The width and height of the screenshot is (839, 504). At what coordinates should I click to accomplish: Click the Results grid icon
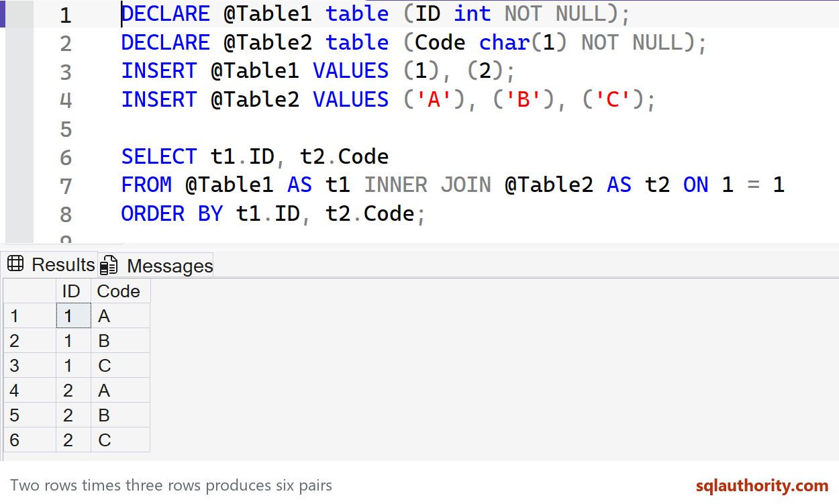15,264
